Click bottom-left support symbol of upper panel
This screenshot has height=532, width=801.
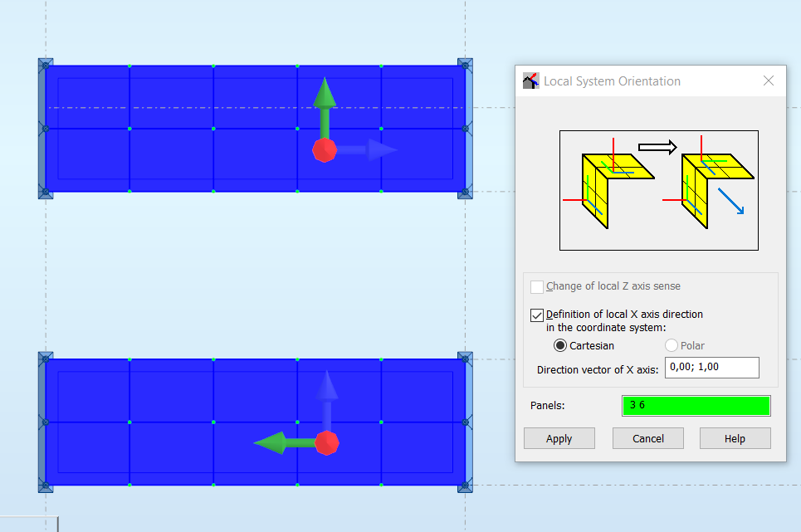46,192
